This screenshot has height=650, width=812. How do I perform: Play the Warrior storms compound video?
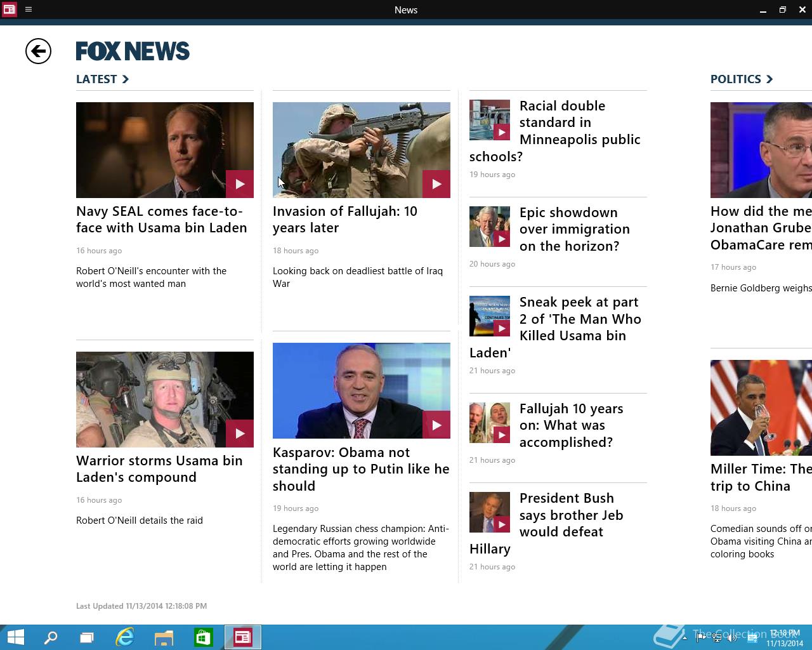(x=240, y=434)
